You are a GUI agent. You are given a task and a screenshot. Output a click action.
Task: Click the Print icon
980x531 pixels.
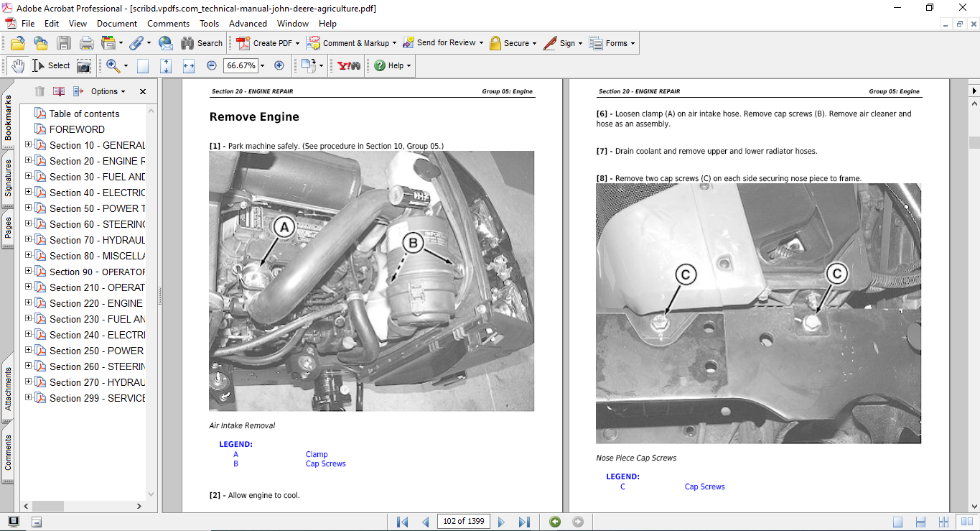(x=86, y=42)
